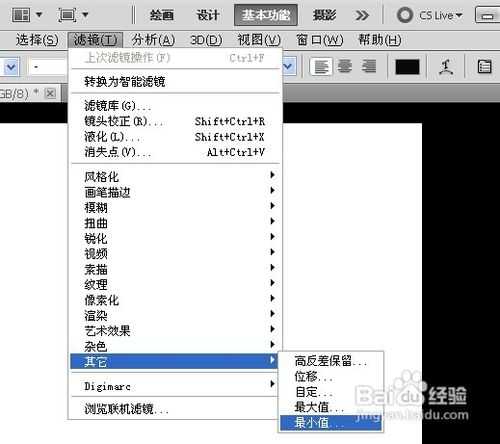This screenshot has height=444, width=500.
Task: Choose 最大值... in submenu
Action: (x=331, y=407)
